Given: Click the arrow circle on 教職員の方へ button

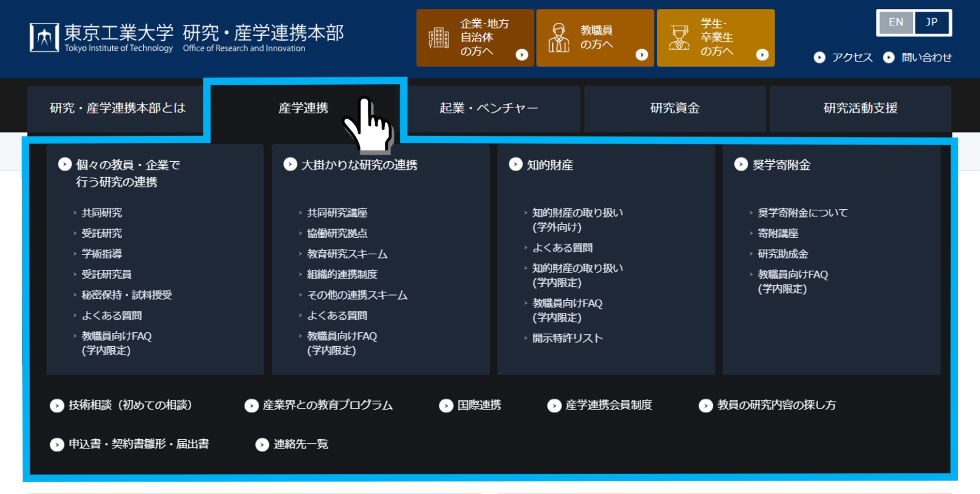Looking at the screenshot, I should click(x=642, y=55).
